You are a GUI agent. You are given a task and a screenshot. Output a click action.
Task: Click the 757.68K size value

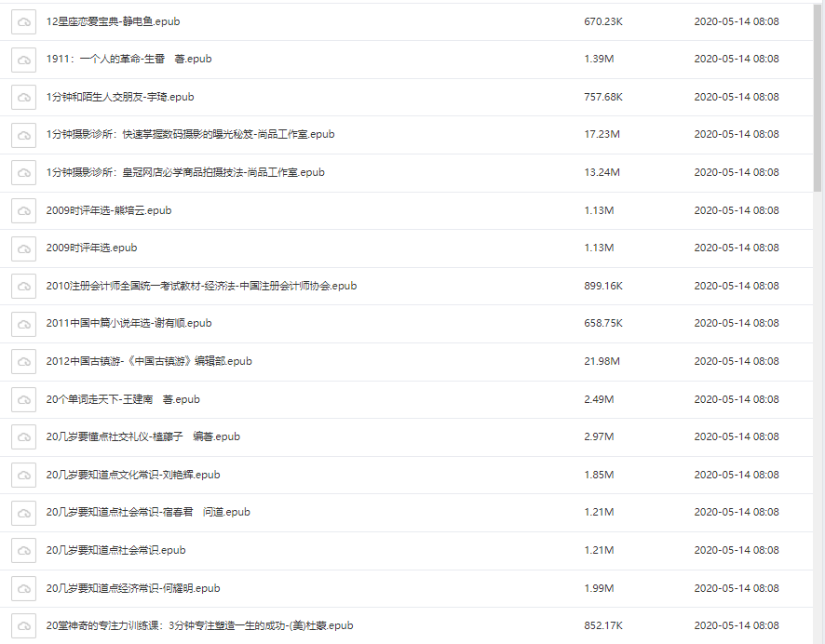(x=603, y=97)
